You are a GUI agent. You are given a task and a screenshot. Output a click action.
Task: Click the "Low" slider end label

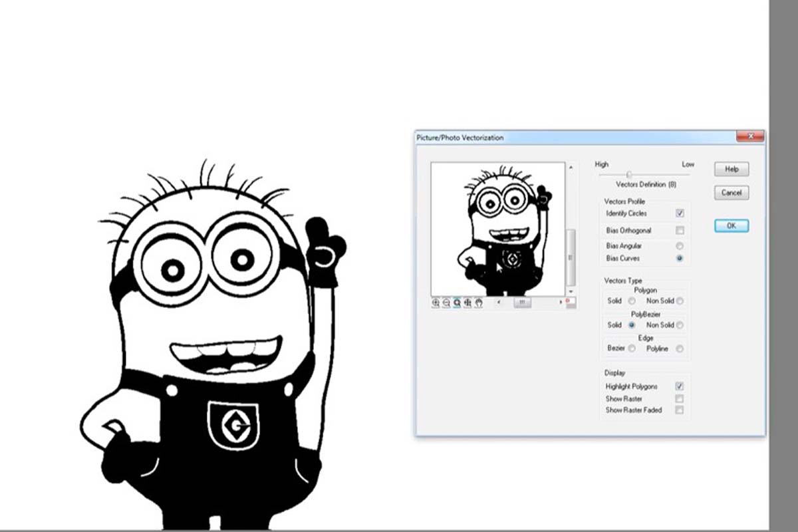pyautogui.click(x=688, y=164)
